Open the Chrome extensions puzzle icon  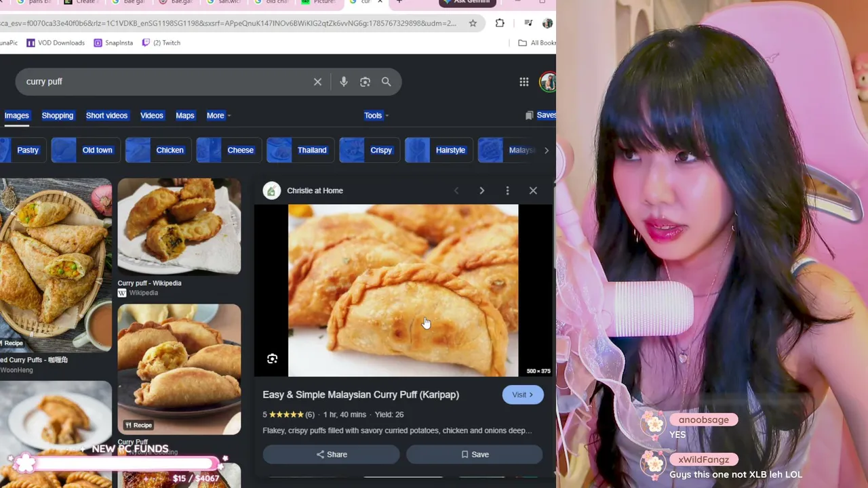500,23
